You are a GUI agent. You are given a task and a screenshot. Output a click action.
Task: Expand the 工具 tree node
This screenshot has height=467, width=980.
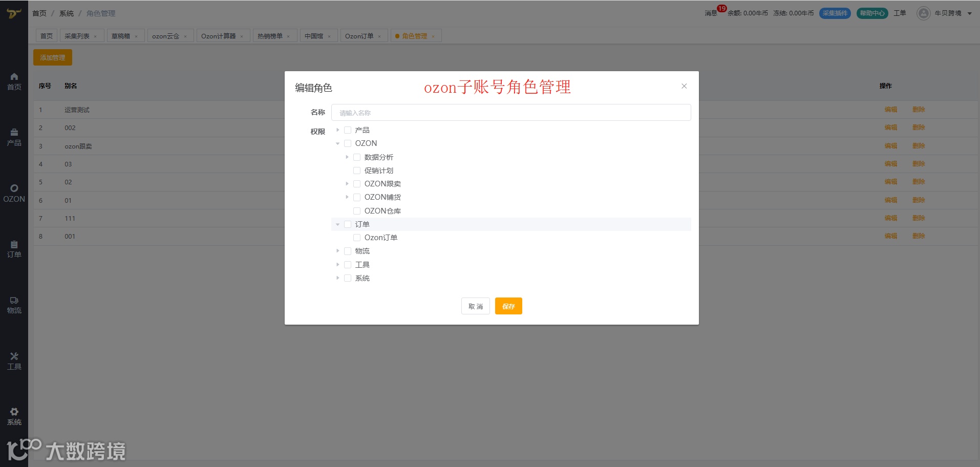pos(338,265)
